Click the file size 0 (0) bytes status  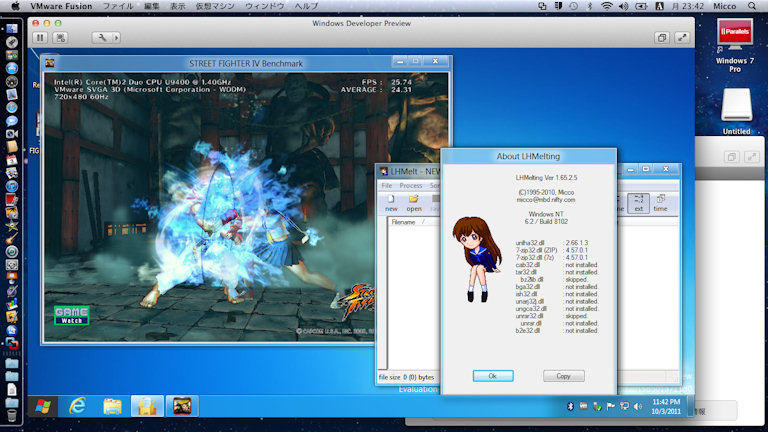coord(407,377)
